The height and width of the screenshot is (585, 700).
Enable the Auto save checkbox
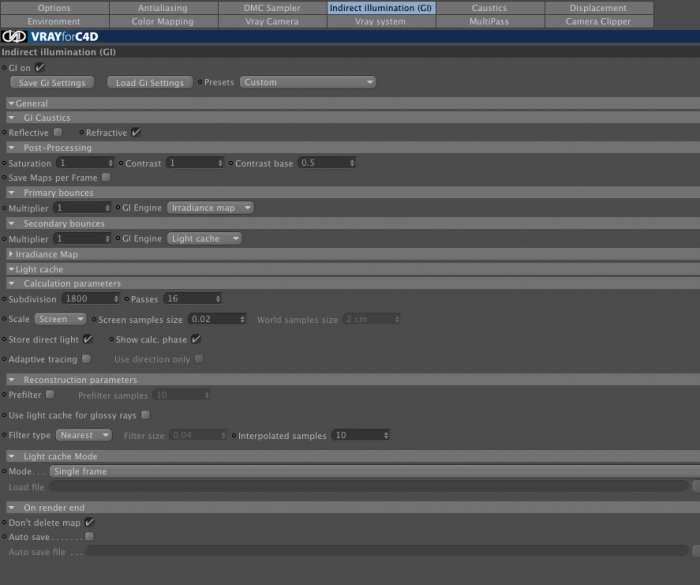click(90, 536)
